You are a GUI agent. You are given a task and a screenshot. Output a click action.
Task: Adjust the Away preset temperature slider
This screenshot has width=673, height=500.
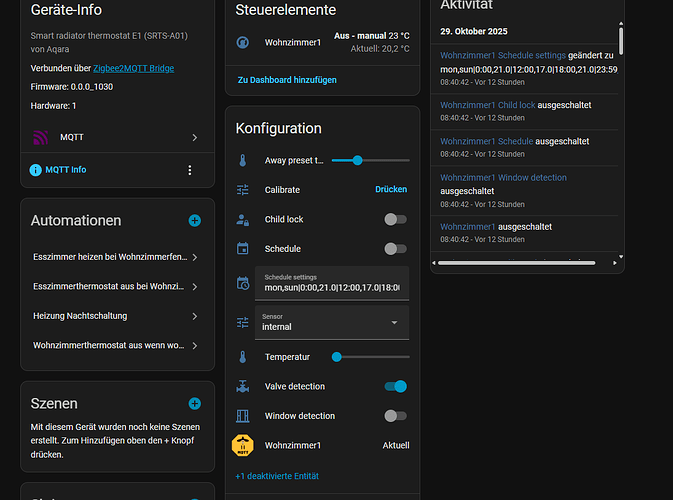pyautogui.click(x=357, y=161)
